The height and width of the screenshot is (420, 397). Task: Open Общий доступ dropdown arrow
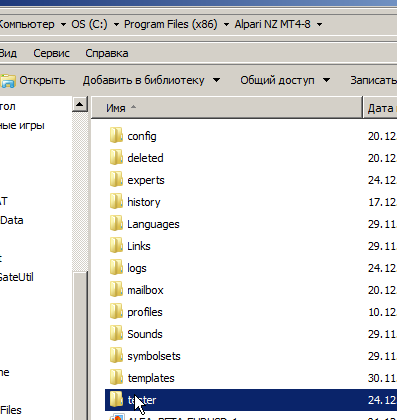[327, 80]
